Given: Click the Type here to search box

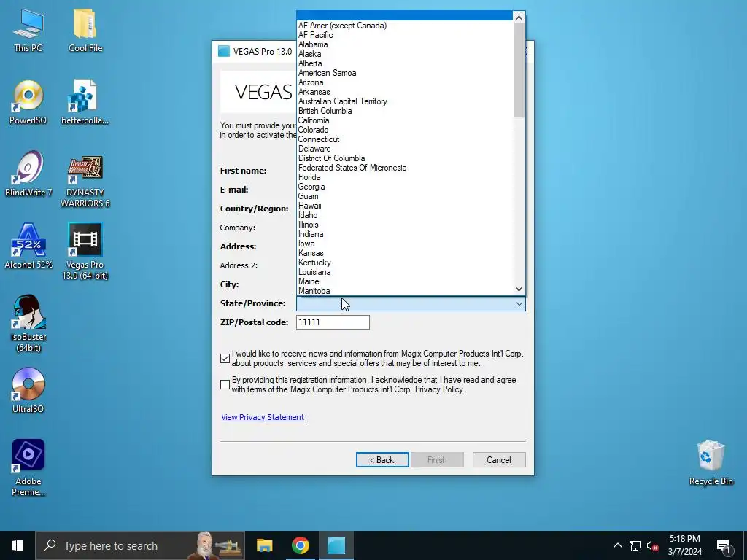Looking at the screenshot, I should click(140, 545).
